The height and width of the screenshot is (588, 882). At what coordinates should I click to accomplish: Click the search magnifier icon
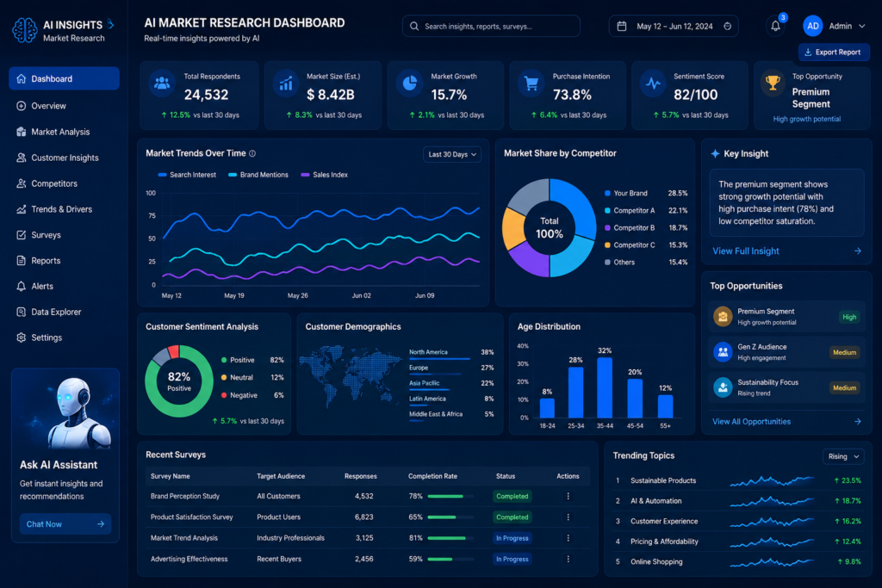pyautogui.click(x=414, y=27)
